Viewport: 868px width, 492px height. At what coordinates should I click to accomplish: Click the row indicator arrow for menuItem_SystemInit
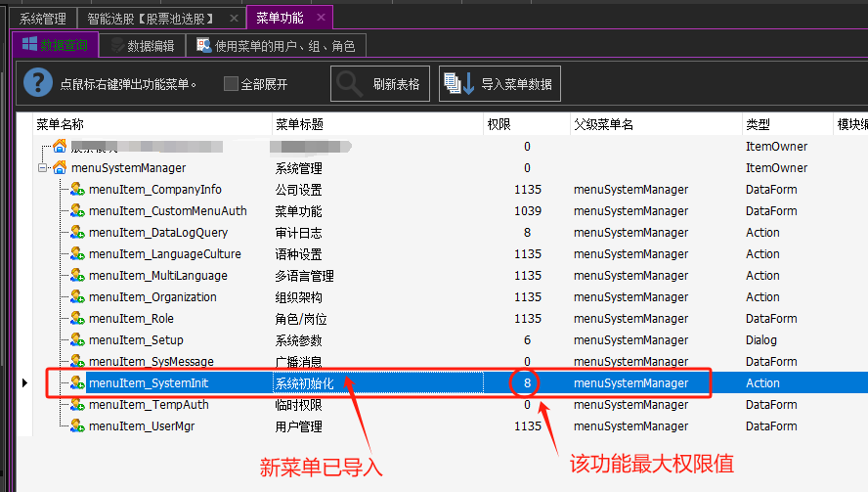(x=24, y=382)
